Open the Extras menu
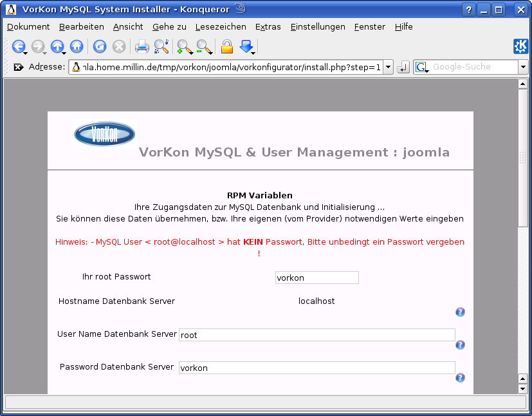Screen dimensions: 532x416 point(268,27)
